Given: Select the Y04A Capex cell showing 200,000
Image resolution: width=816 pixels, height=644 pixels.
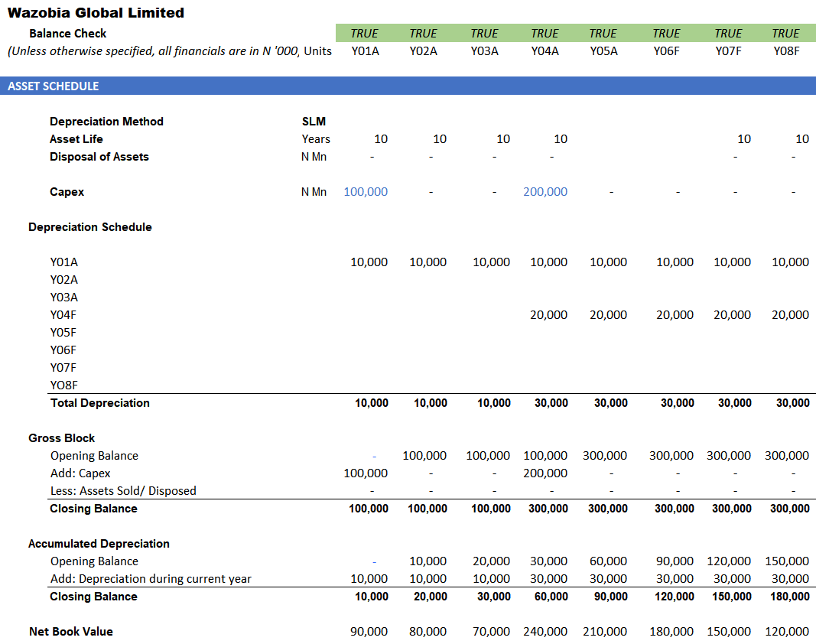Looking at the screenshot, I should coord(545,191).
